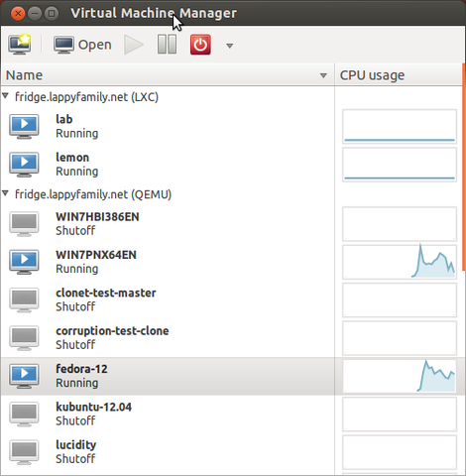Select the WIN7PNX64EN name text

(96, 255)
